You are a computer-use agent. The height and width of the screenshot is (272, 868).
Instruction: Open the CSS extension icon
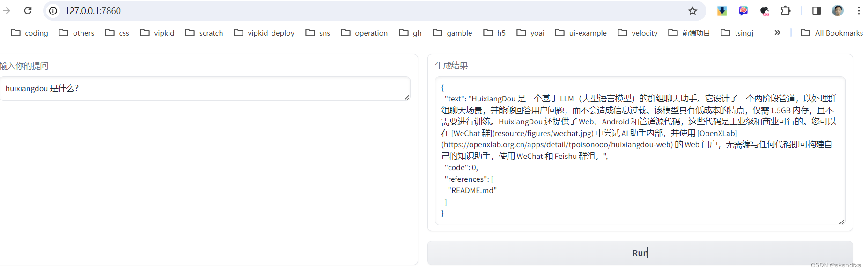pos(765,11)
